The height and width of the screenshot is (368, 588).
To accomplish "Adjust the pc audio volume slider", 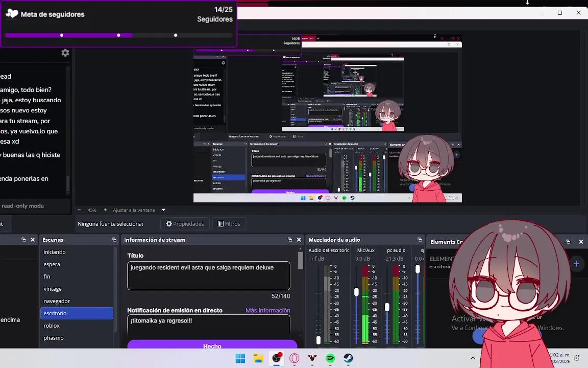I will coord(387,307).
